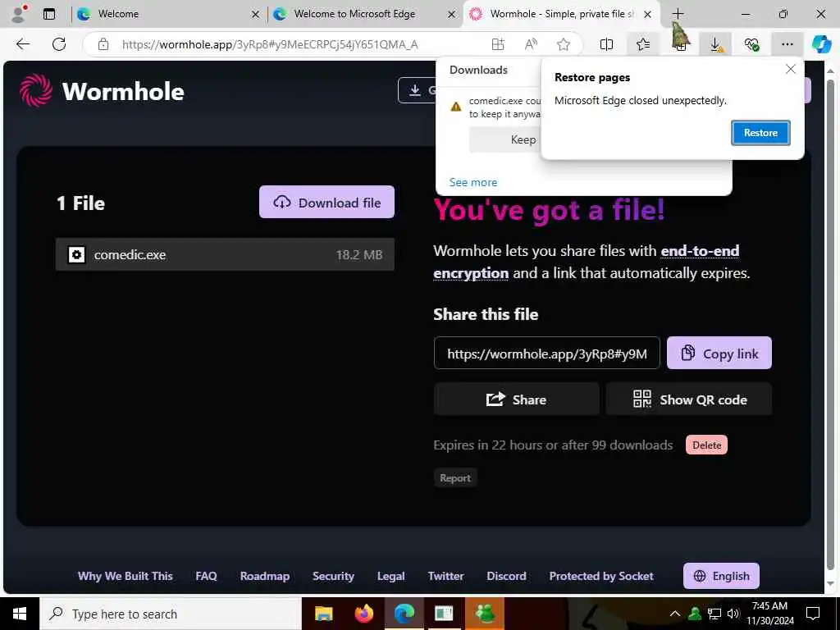Click Keep for comedic.exe download

(x=505, y=139)
